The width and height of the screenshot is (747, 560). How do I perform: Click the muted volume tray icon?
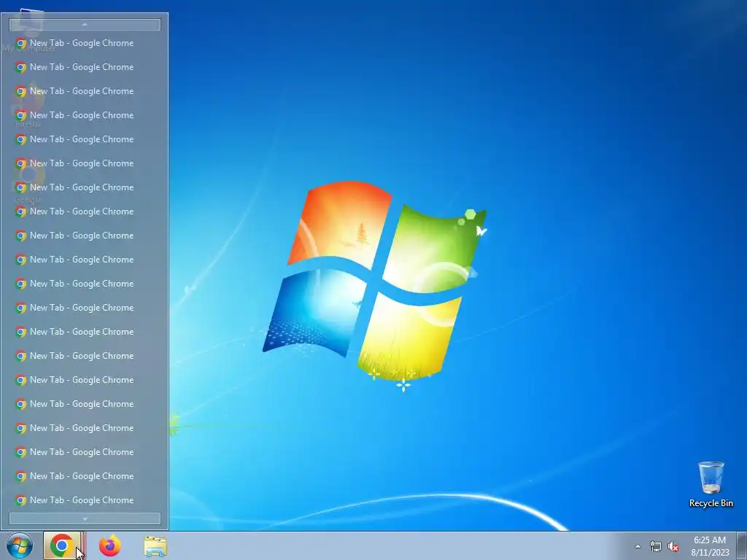[673, 546]
